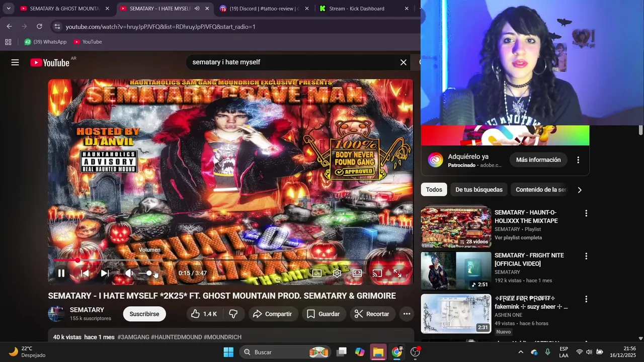
Task: Mute the video with speaker icon
Action: [129, 273]
